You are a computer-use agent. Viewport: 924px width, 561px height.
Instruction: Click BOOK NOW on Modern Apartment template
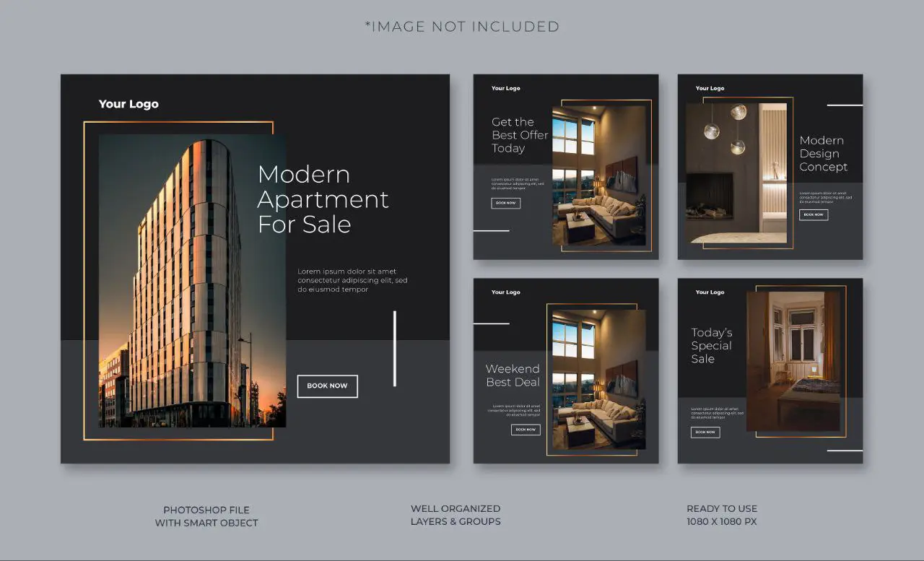point(327,386)
